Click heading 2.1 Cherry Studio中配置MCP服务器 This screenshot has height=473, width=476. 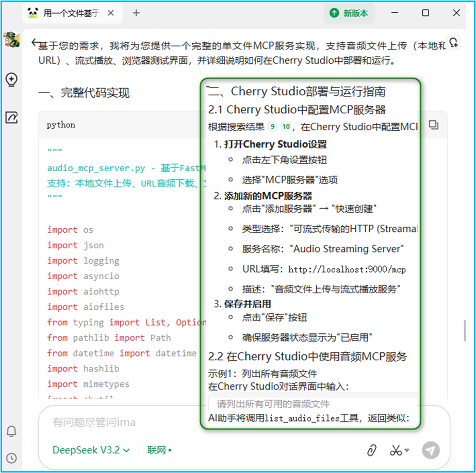[297, 109]
